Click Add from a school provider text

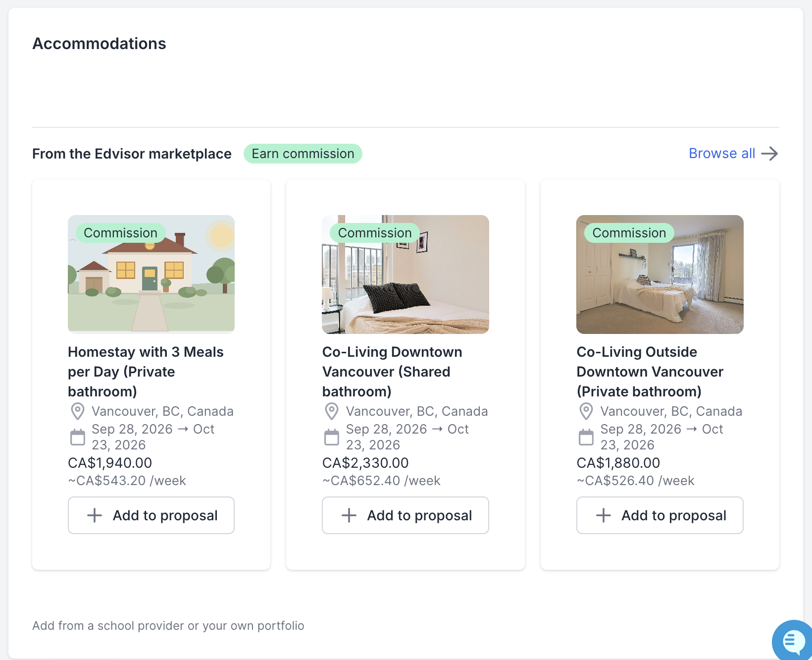click(168, 626)
